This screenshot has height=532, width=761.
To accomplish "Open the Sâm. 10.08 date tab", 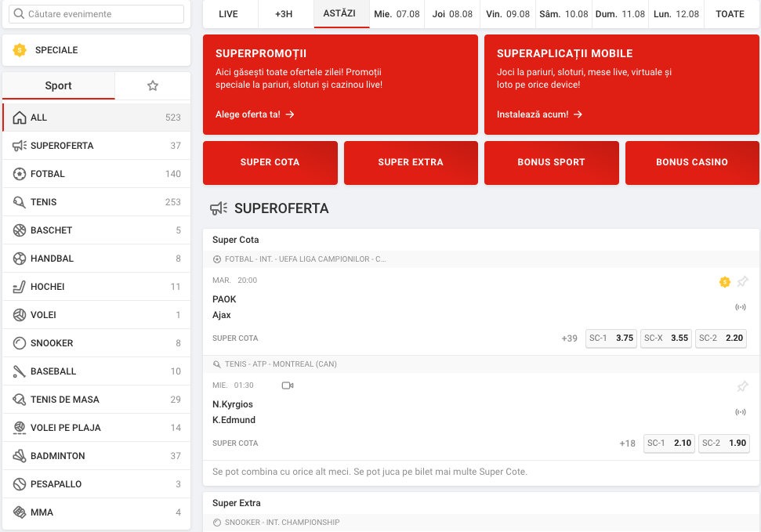I will click(x=564, y=14).
